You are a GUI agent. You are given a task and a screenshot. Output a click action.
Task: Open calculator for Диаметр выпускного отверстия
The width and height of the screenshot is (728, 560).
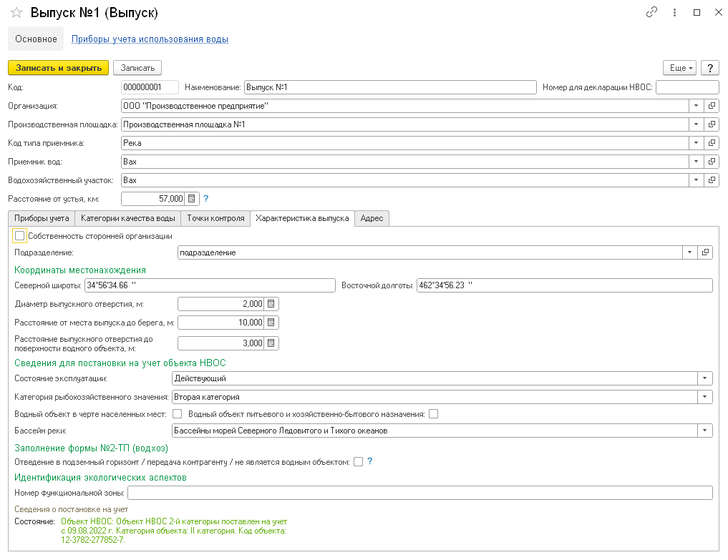point(271,304)
